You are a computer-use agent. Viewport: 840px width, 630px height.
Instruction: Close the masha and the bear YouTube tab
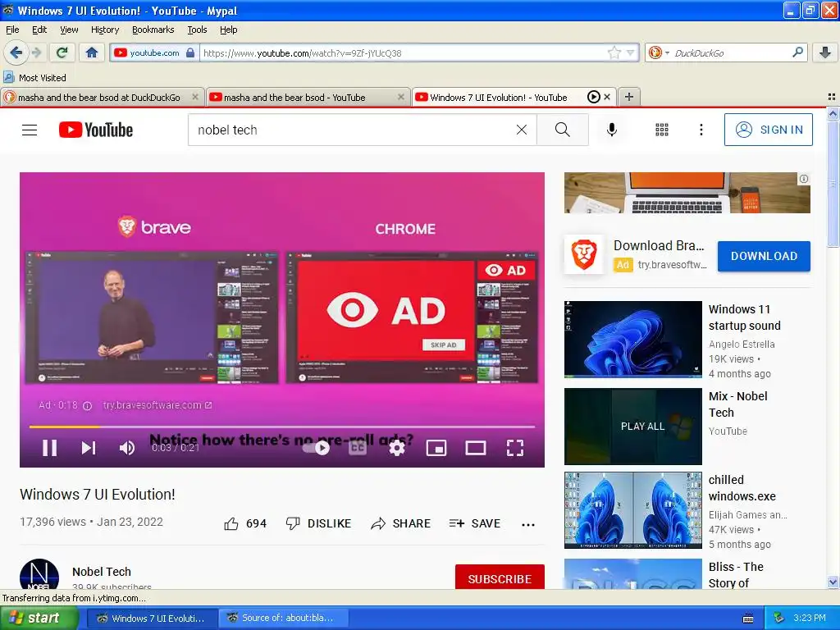pyautogui.click(x=400, y=97)
